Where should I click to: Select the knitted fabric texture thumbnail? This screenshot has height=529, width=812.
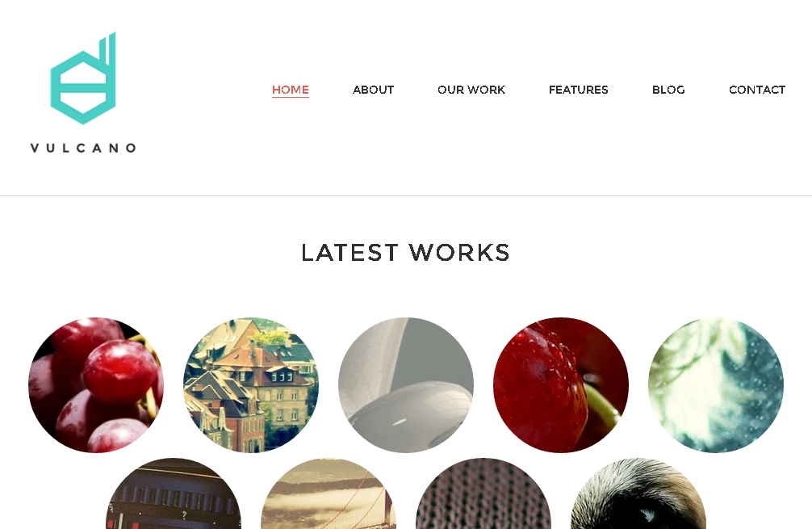(x=483, y=493)
